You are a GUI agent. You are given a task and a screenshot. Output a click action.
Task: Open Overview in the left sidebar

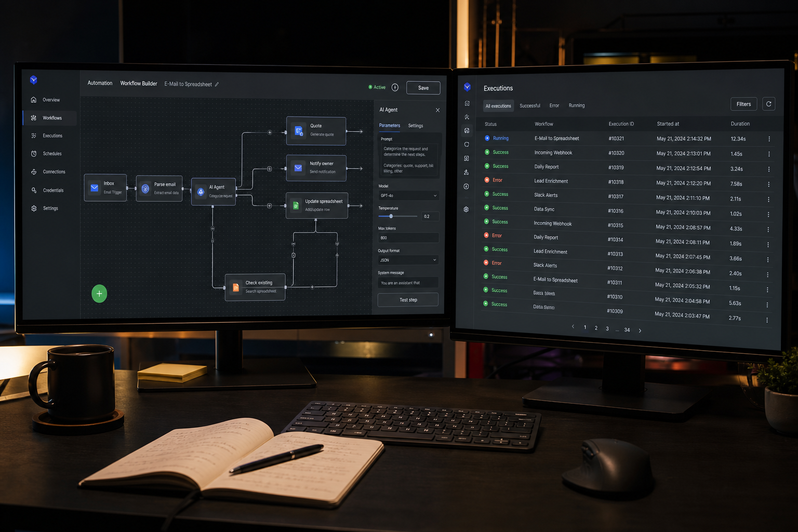[x=50, y=100]
